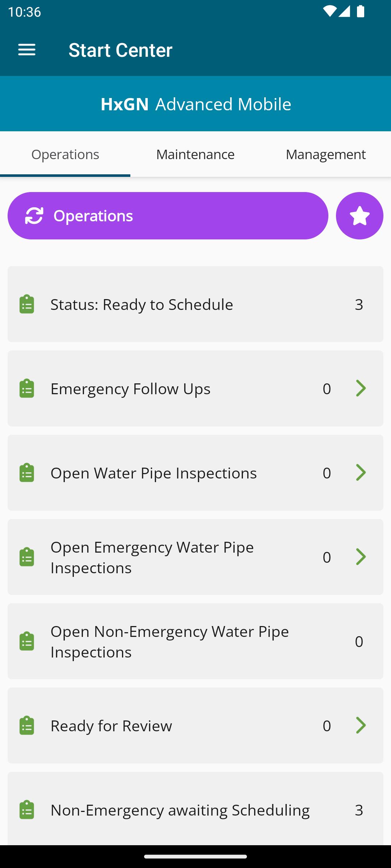Open Water Pipe Inspections chevron arrow
The width and height of the screenshot is (391, 868).
coord(361,473)
